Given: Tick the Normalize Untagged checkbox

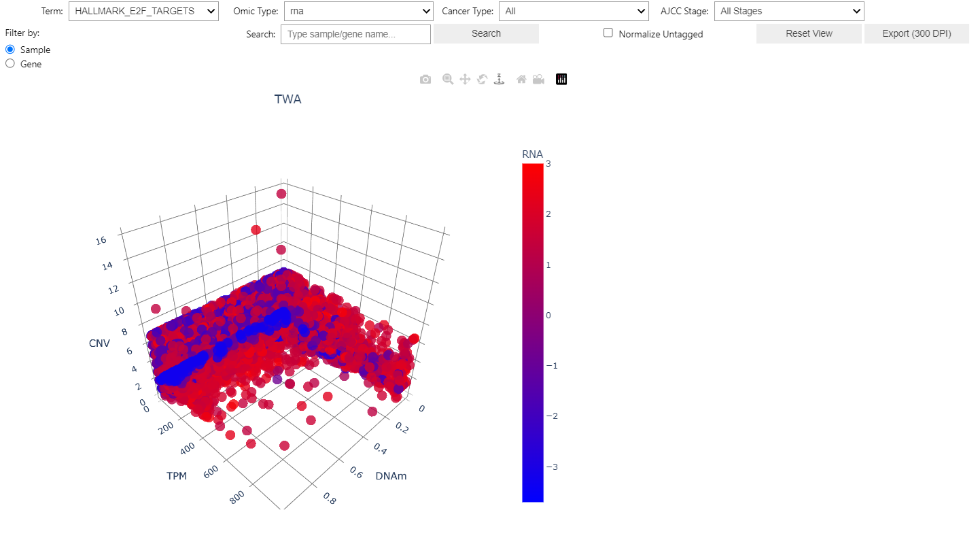Looking at the screenshot, I should pos(608,33).
